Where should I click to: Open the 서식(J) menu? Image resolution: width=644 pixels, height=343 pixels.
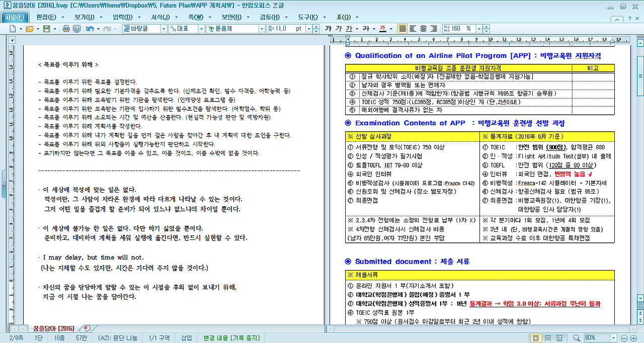pyautogui.click(x=161, y=17)
